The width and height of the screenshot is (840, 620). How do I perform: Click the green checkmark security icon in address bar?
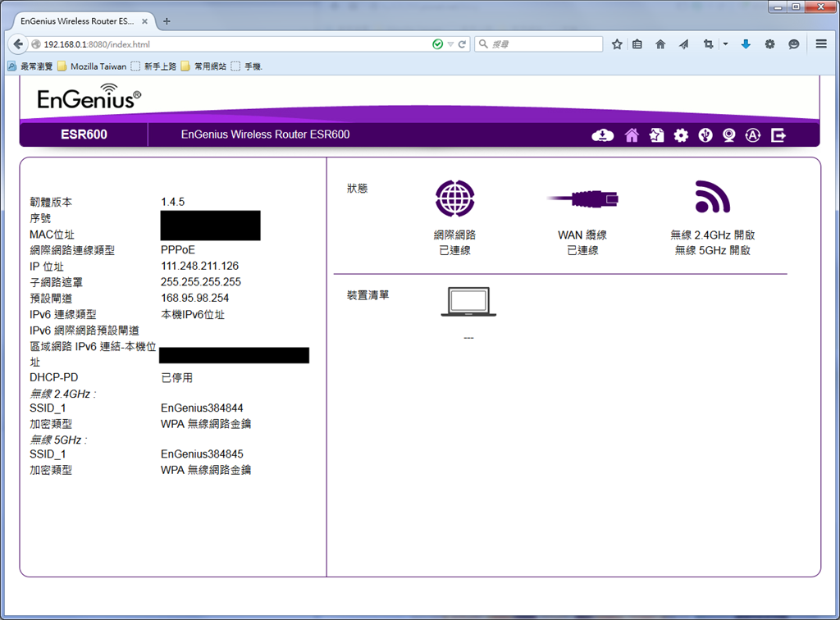[x=438, y=44]
